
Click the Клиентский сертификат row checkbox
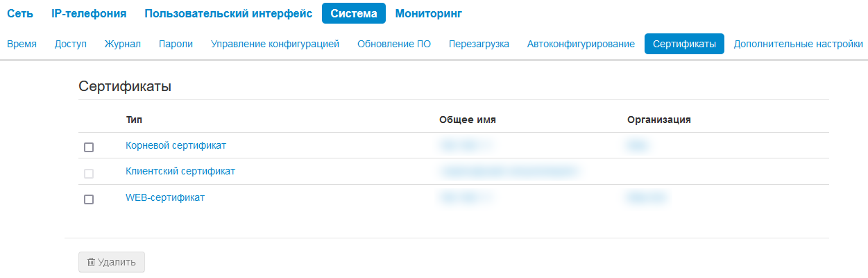[x=89, y=173]
